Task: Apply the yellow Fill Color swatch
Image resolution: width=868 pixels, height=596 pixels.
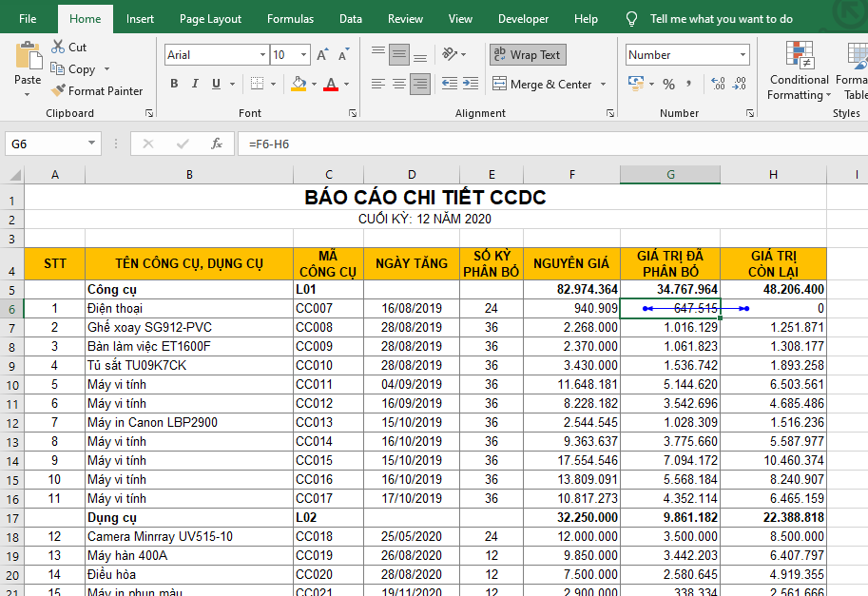Action: [x=299, y=84]
